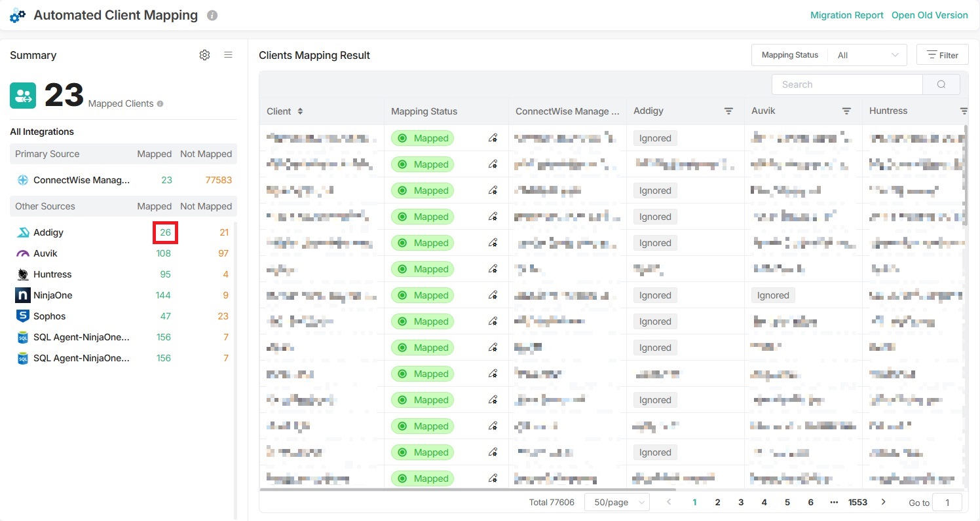This screenshot has height=521, width=980.
Task: Click info icon beside Automated Client Mapping title
Action: pyautogui.click(x=212, y=15)
